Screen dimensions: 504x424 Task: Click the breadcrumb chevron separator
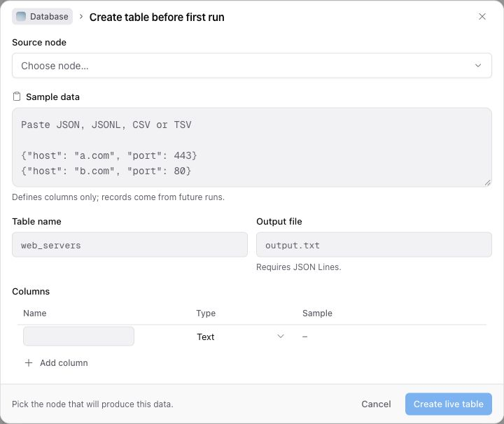click(81, 16)
